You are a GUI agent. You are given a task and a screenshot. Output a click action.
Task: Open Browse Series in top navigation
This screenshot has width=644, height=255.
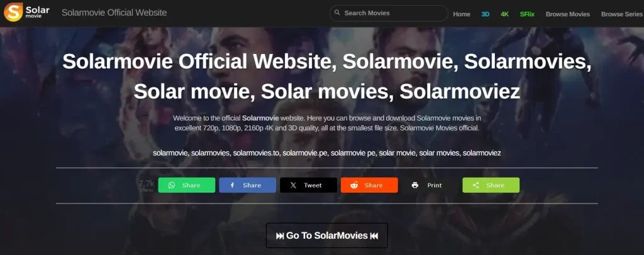click(x=621, y=14)
